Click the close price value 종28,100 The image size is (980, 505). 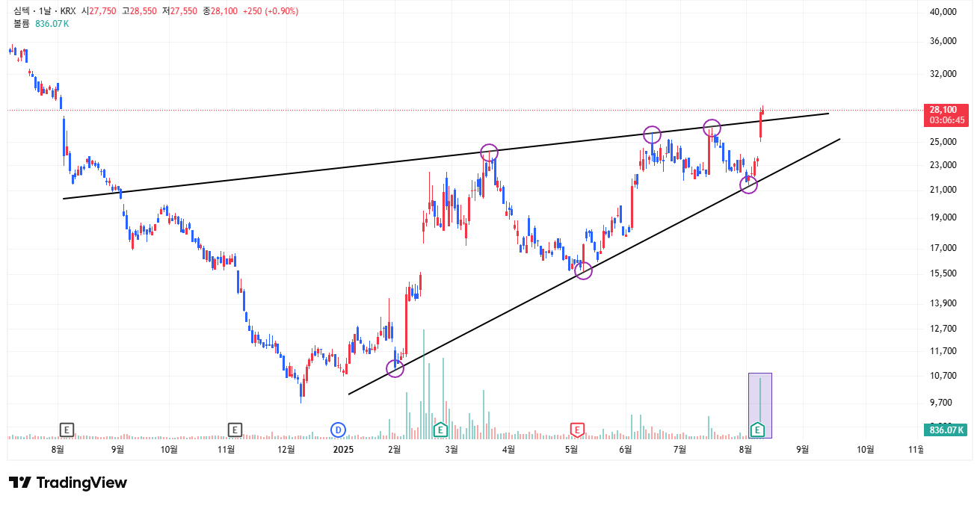click(x=220, y=11)
